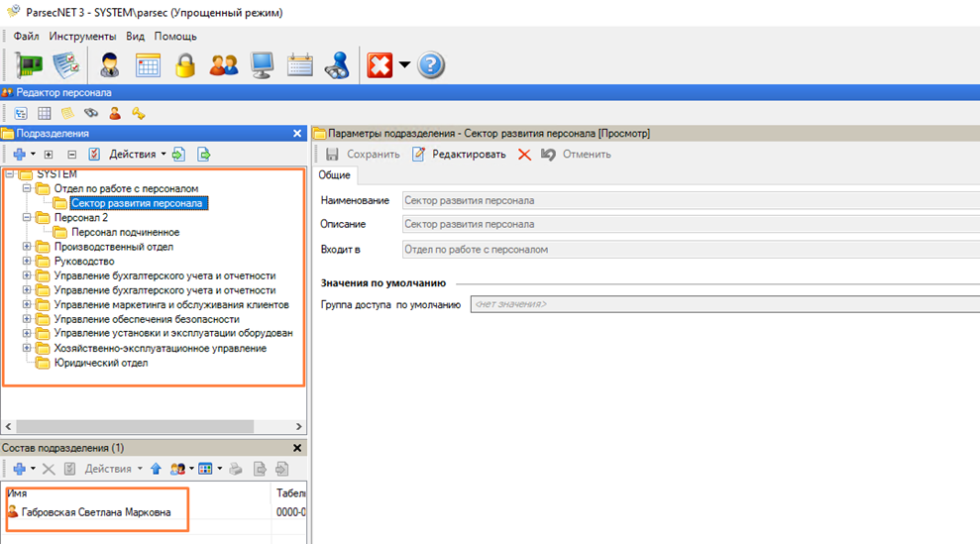Collapse the Отдел по работе с персоналом node
Image resolution: width=980 pixels, height=544 pixels.
pyautogui.click(x=27, y=188)
